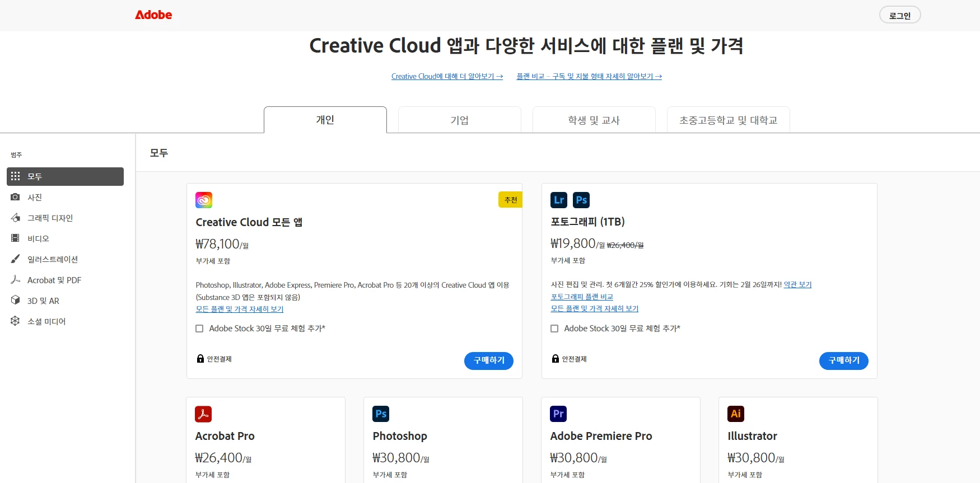Image resolution: width=980 pixels, height=483 pixels.
Task: Click the struck-through ₩26,400/월 price
Action: (625, 245)
